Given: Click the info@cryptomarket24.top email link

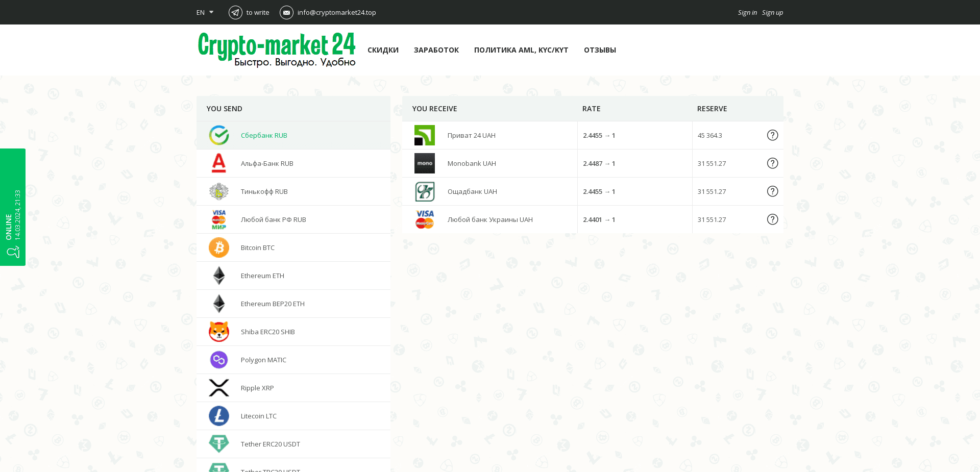Looking at the screenshot, I should 336,12.
